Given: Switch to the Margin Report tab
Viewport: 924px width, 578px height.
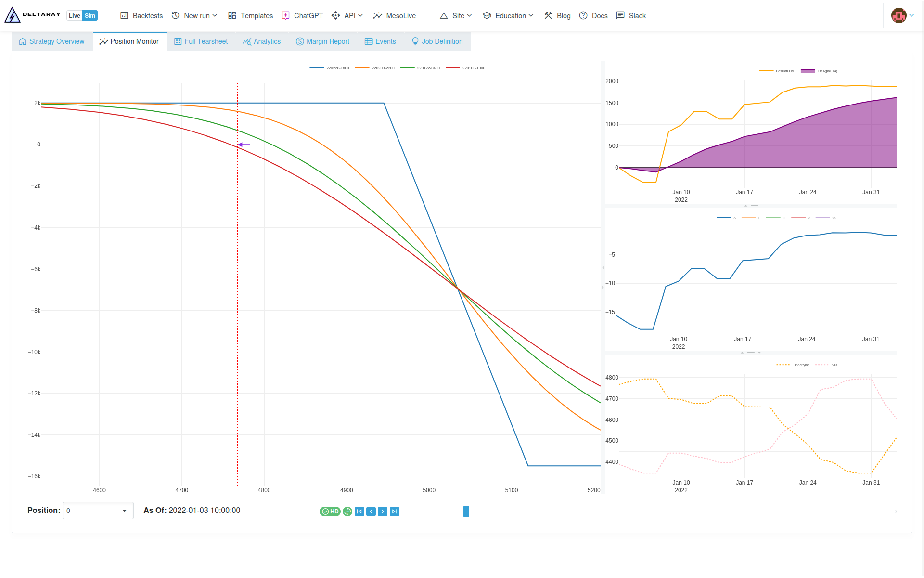Looking at the screenshot, I should (323, 41).
